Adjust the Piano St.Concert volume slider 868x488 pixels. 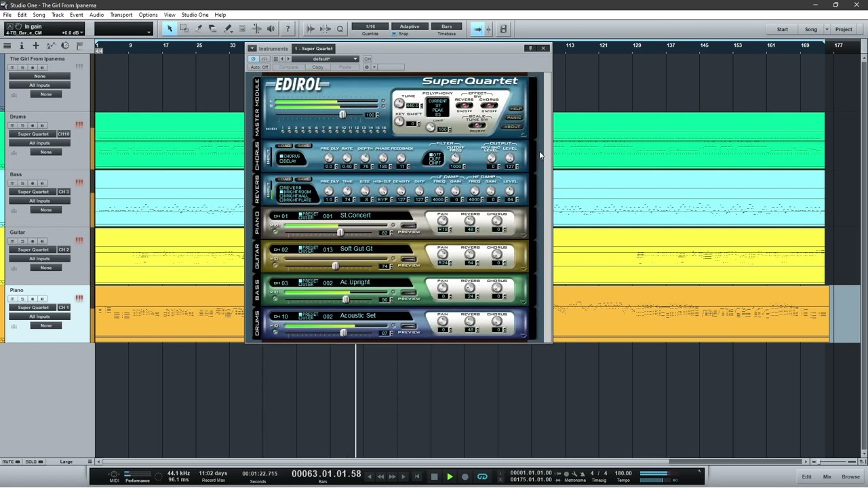pos(340,232)
